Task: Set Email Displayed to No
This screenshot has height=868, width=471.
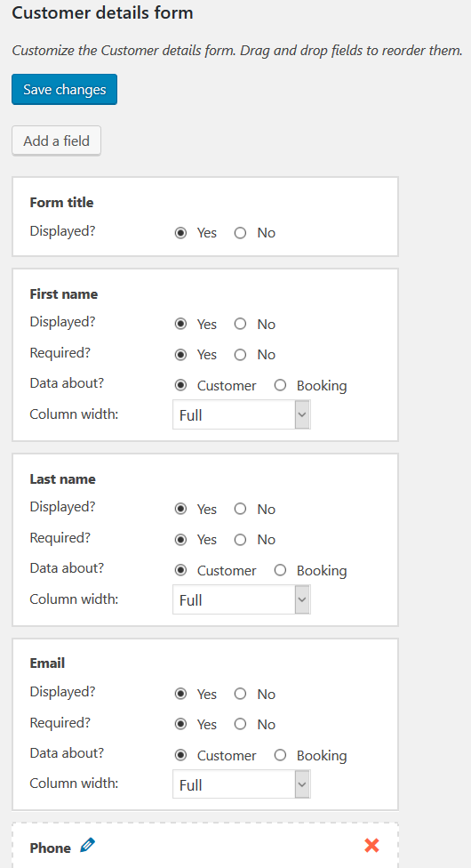Action: pos(240,694)
